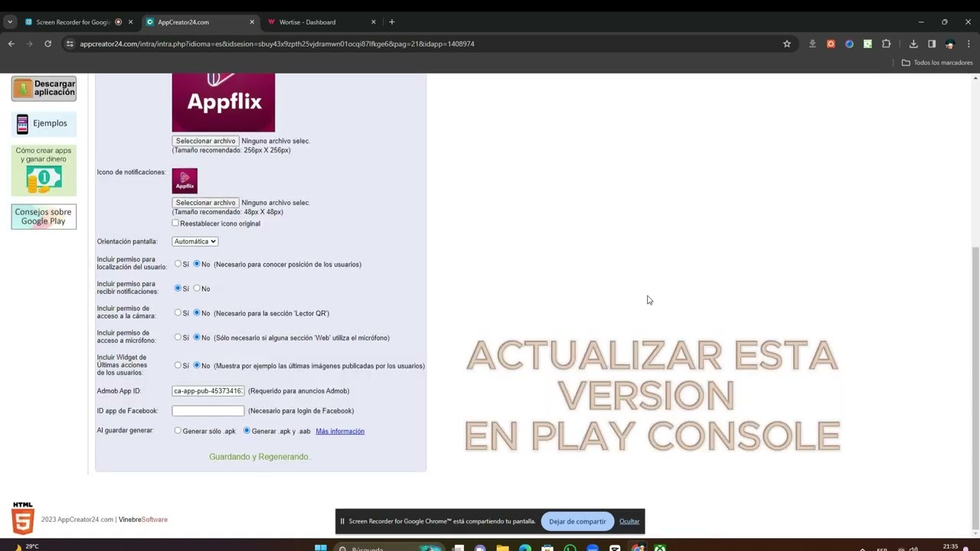Close the Wortise - Dashboard tab

coord(373,22)
